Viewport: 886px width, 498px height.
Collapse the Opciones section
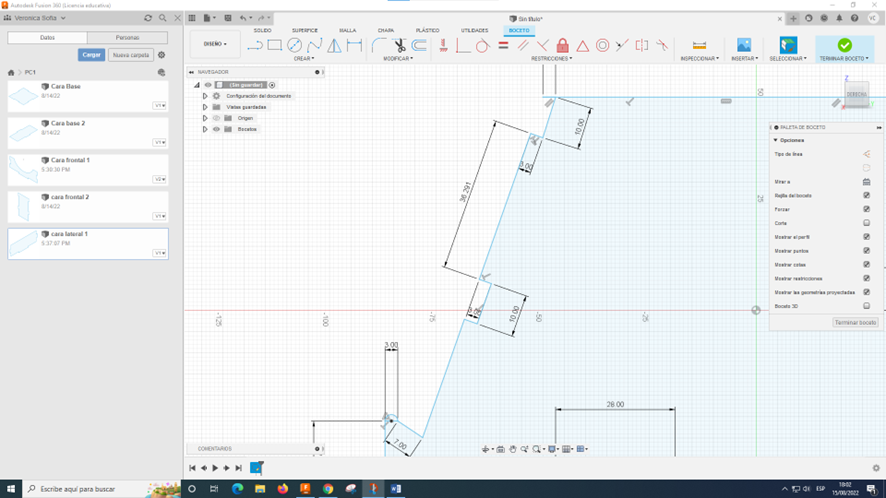tap(776, 140)
